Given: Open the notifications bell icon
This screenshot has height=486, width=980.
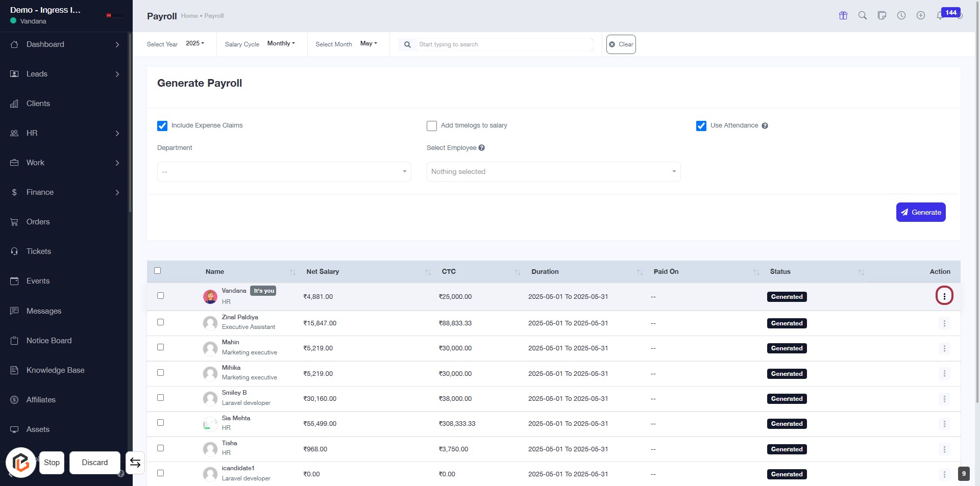Looking at the screenshot, I should 939,16.
